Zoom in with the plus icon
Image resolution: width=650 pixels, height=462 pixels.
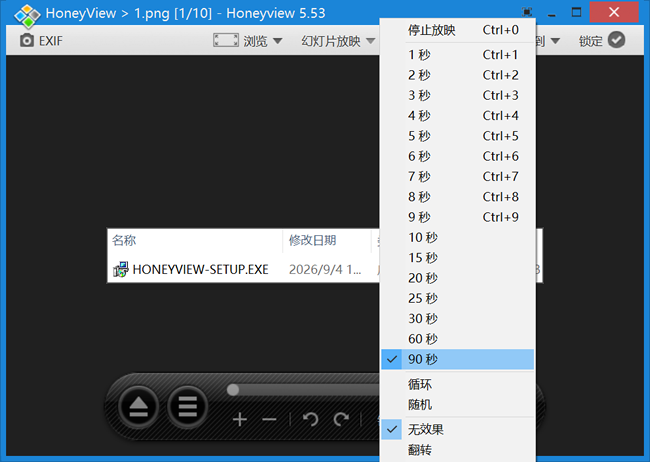pyautogui.click(x=240, y=420)
